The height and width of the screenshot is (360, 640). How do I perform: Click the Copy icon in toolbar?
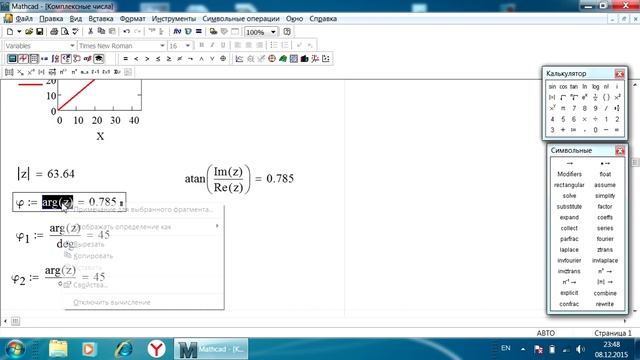(x=101, y=31)
